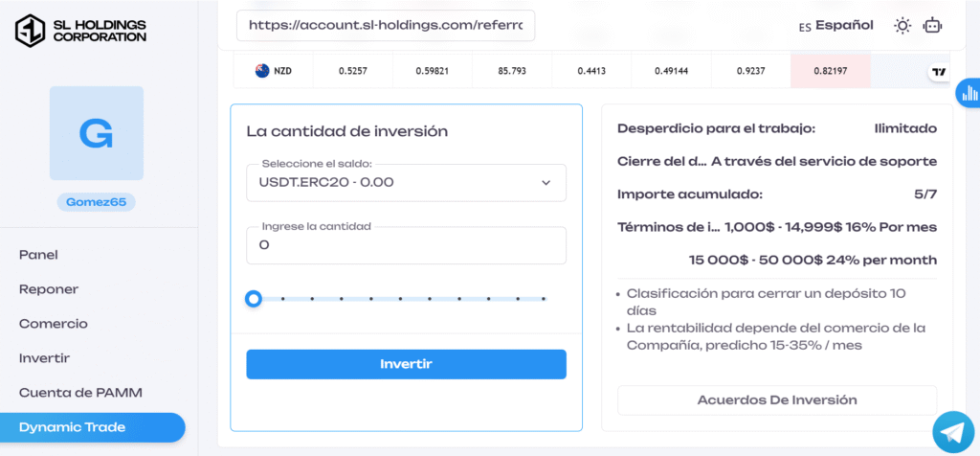Toggle light/dark theme sun icon

pos(902,26)
